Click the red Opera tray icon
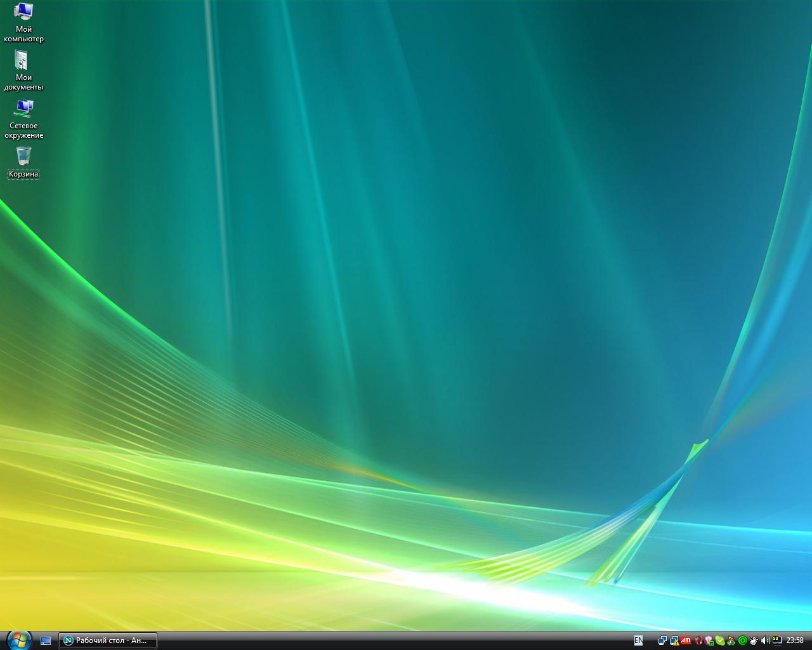This screenshot has height=650, width=812. tap(698, 640)
